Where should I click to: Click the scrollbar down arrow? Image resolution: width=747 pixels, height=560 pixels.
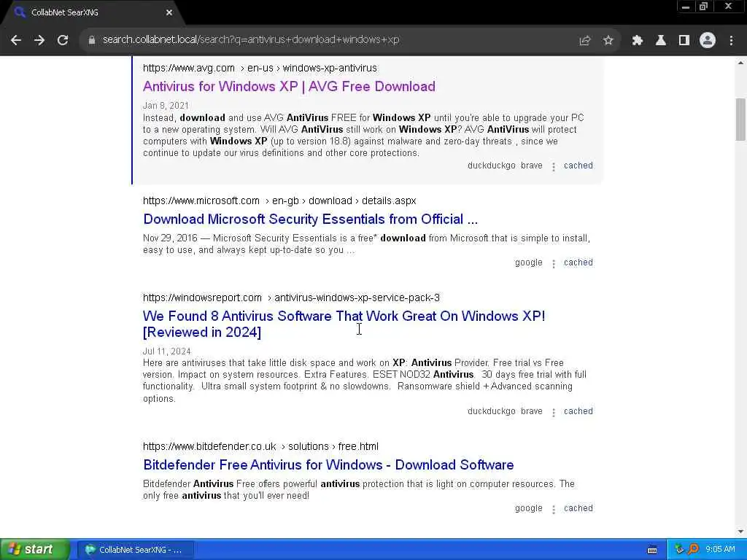740,532
